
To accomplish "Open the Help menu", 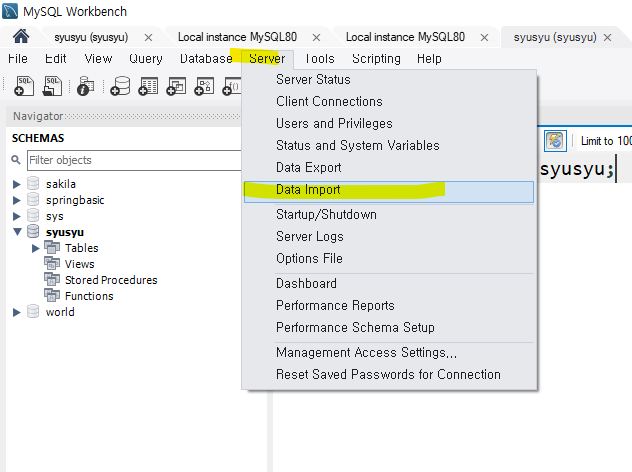I will coord(429,59).
